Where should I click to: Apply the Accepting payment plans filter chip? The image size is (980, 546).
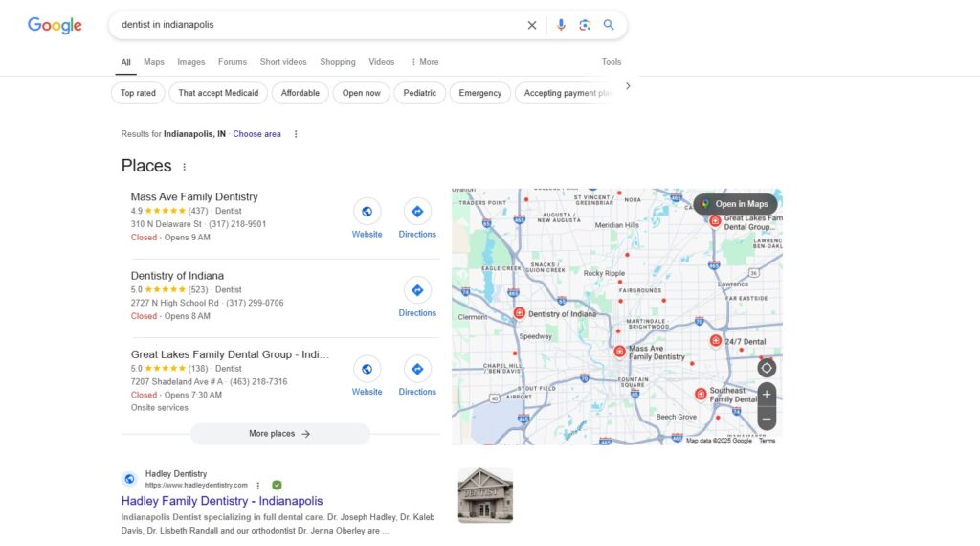(566, 93)
